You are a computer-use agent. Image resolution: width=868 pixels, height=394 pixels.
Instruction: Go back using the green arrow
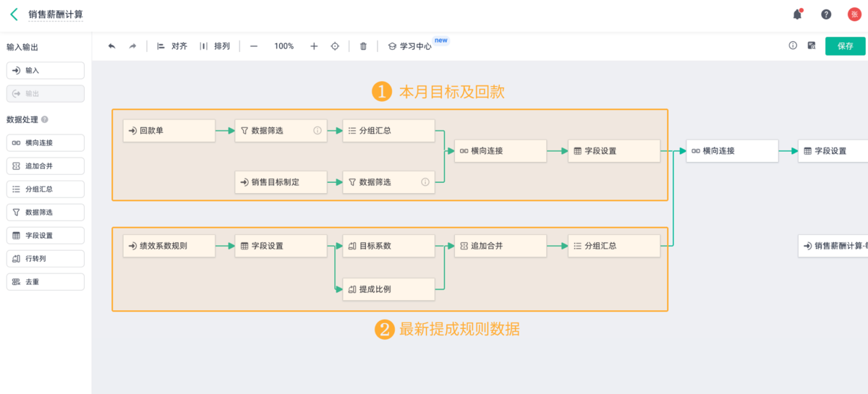click(x=14, y=14)
